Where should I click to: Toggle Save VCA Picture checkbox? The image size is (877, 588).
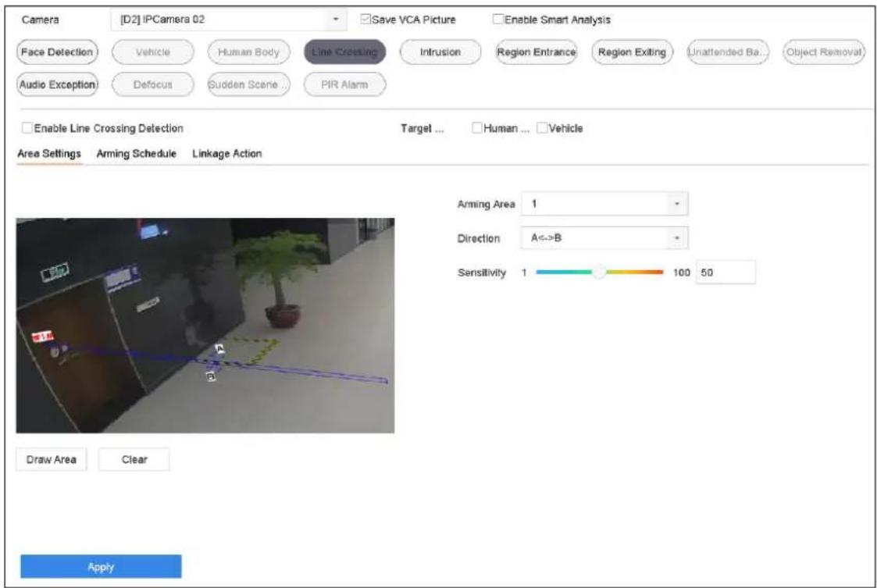point(365,19)
